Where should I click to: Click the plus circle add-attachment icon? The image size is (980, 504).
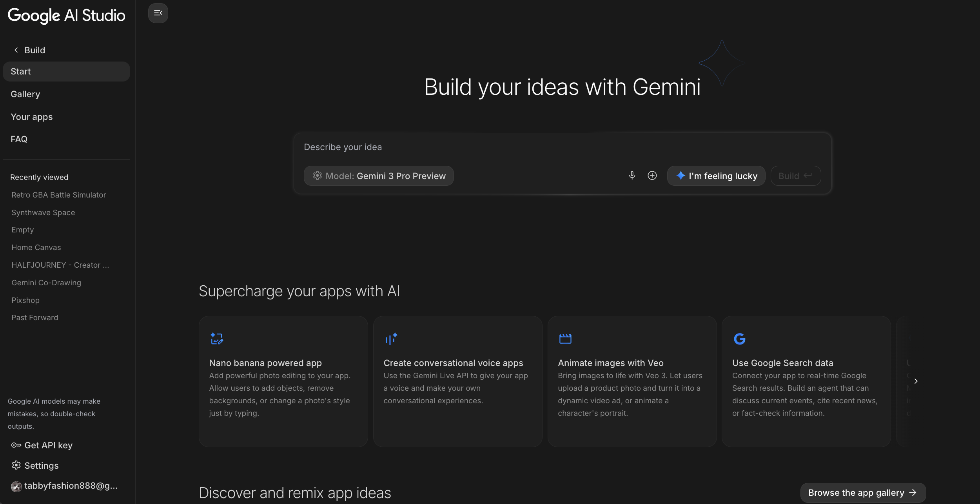click(x=652, y=176)
